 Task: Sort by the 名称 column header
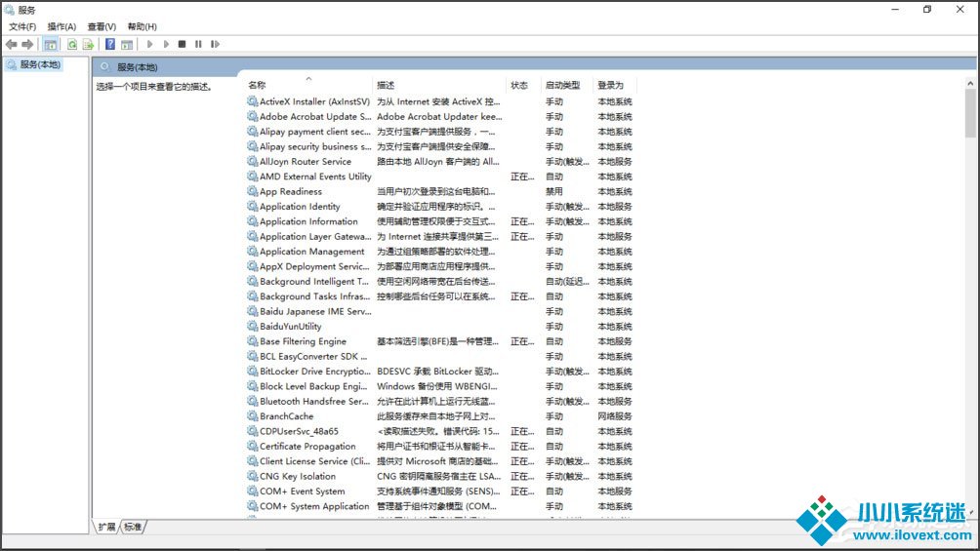257,85
